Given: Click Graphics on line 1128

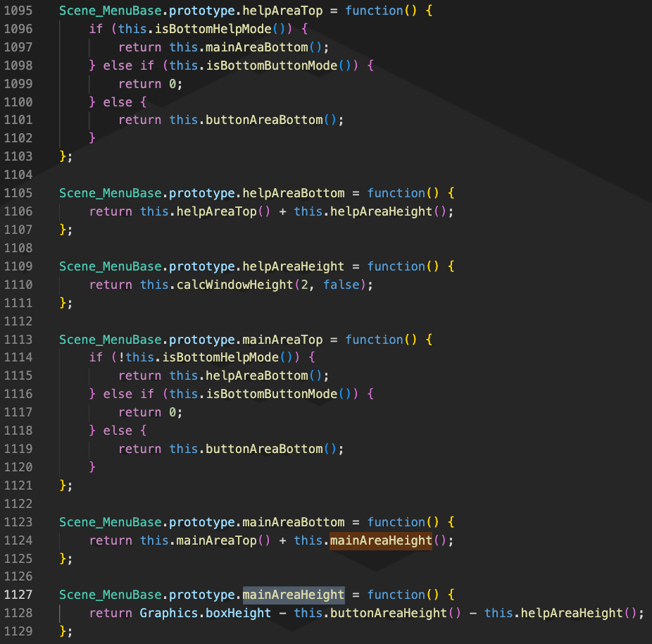Looking at the screenshot, I should (169, 613).
